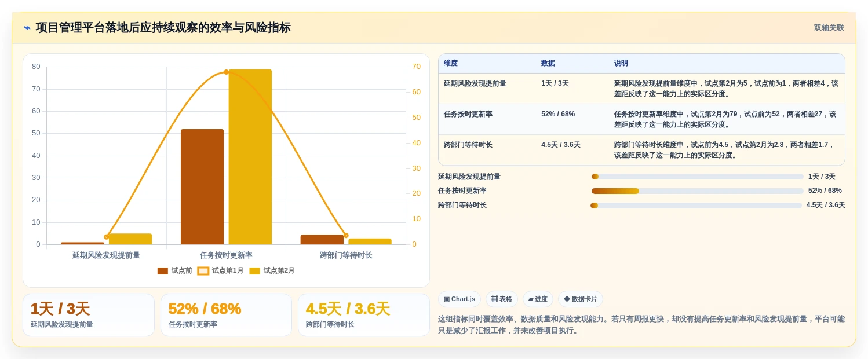Click the 任务按时更新率 progress bar
Viewport: 868px width, 359px height.
tap(697, 191)
